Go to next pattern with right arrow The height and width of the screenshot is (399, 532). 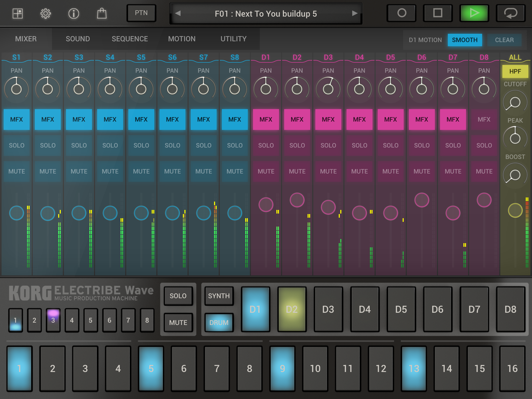coord(355,13)
